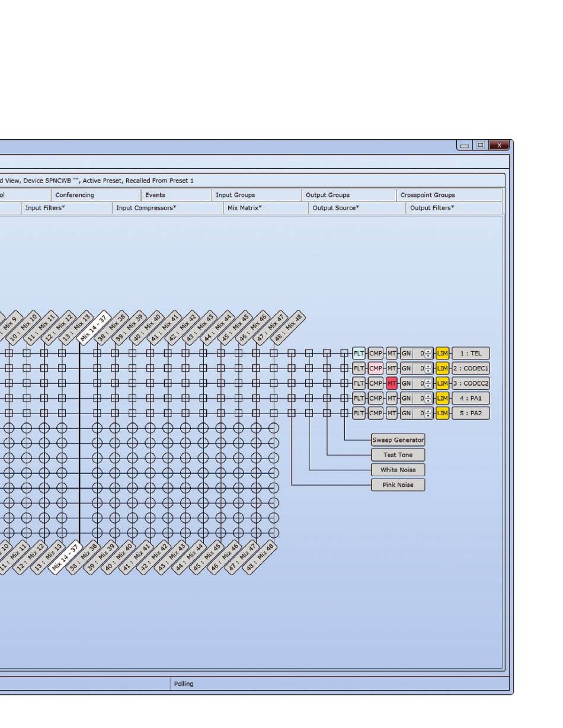Open the FLT filter block for 1 : TEL
Screen dimensions: 563x728
(x=359, y=354)
